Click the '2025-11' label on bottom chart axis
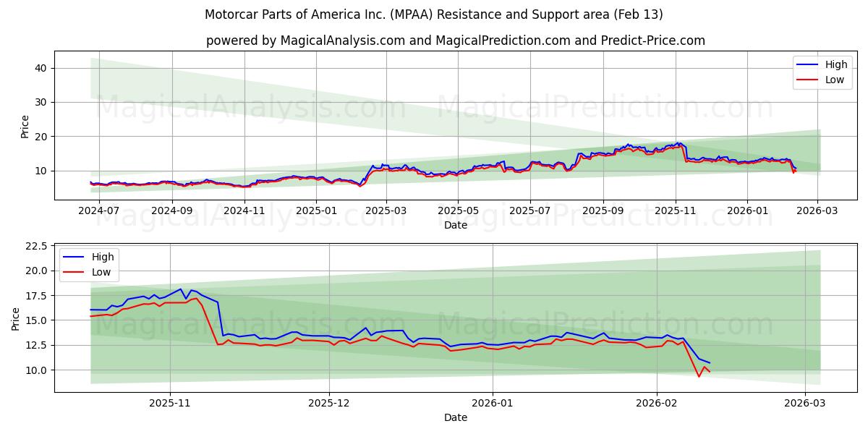868x434 pixels. (171, 403)
